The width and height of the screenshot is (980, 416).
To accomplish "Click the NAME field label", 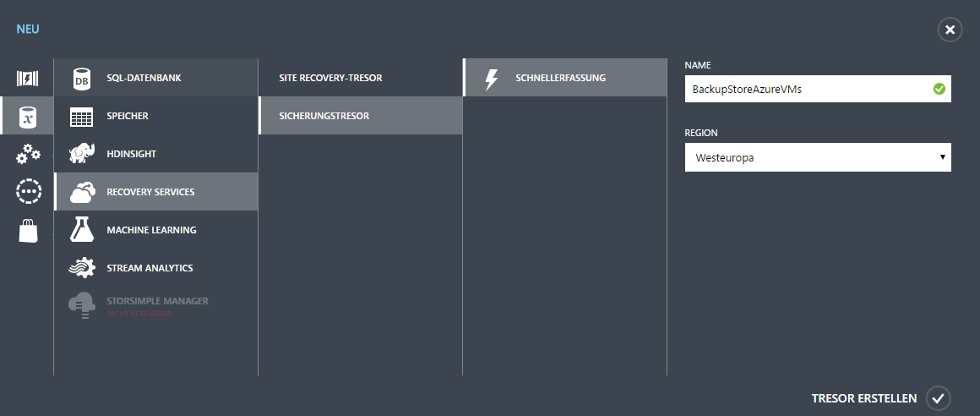I will pyautogui.click(x=698, y=65).
